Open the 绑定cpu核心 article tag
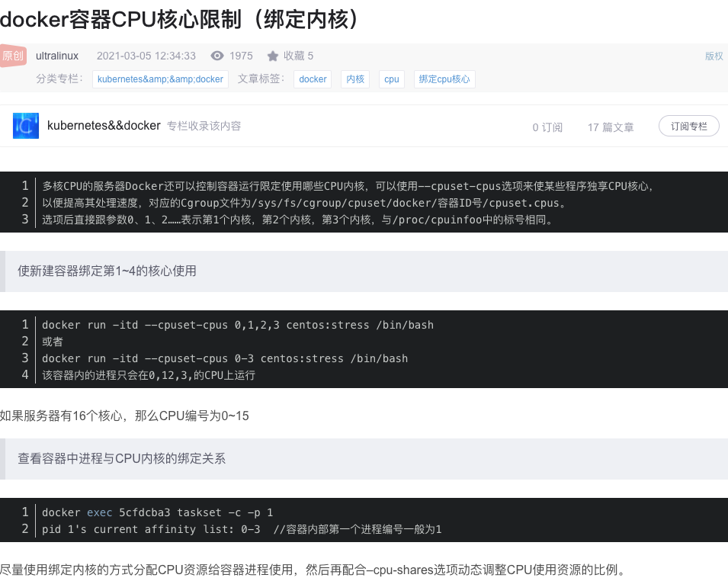The image size is (728, 581). [x=444, y=79]
